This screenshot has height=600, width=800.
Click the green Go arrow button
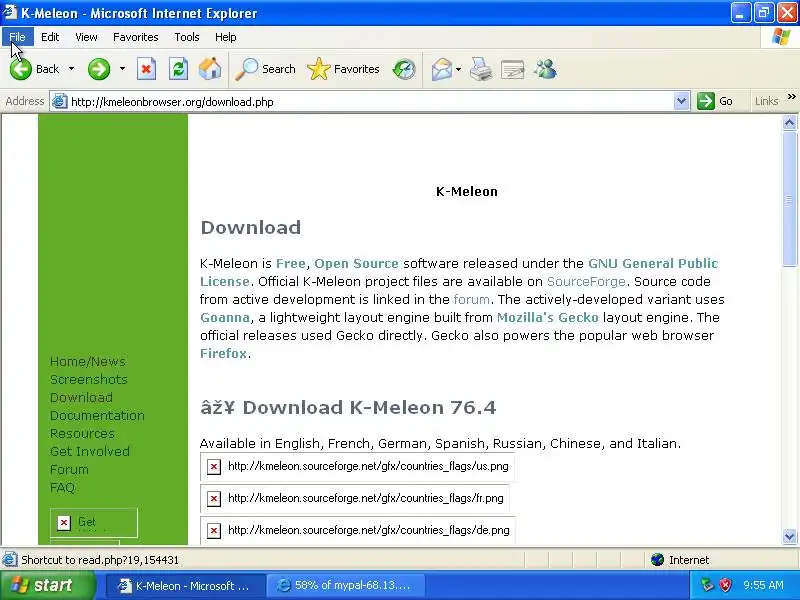(706, 101)
